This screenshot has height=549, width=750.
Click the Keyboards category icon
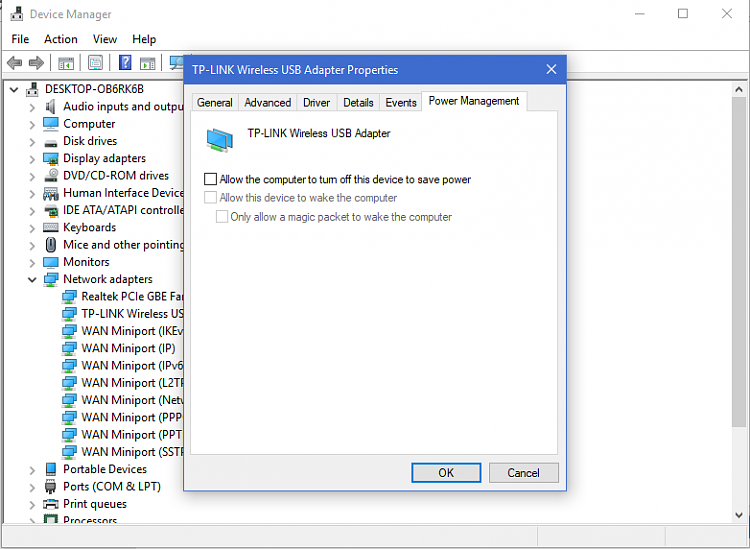[51, 227]
